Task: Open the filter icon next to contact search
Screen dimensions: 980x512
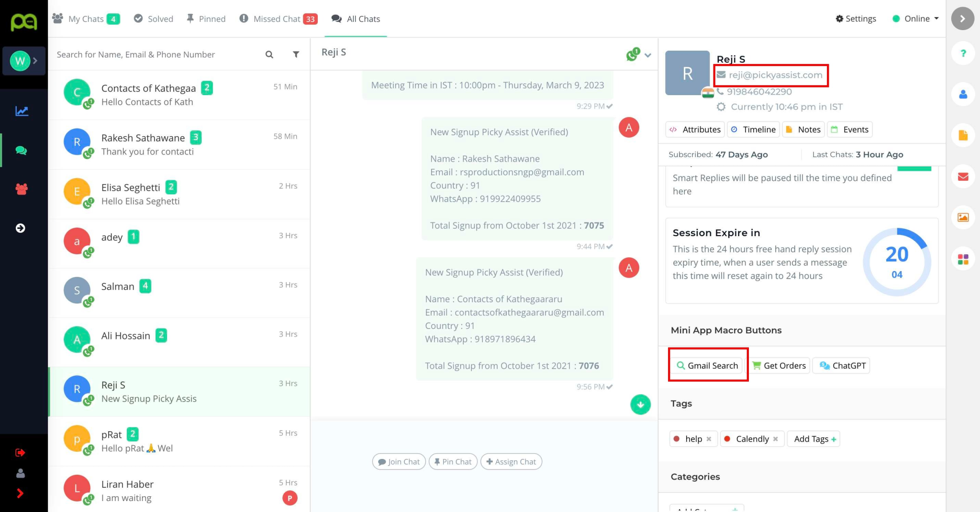Action: click(296, 54)
